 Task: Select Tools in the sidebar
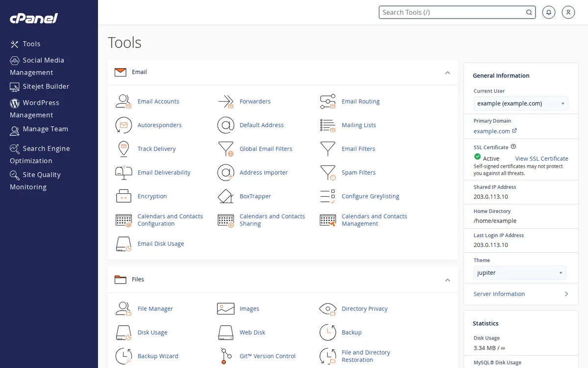point(25,44)
